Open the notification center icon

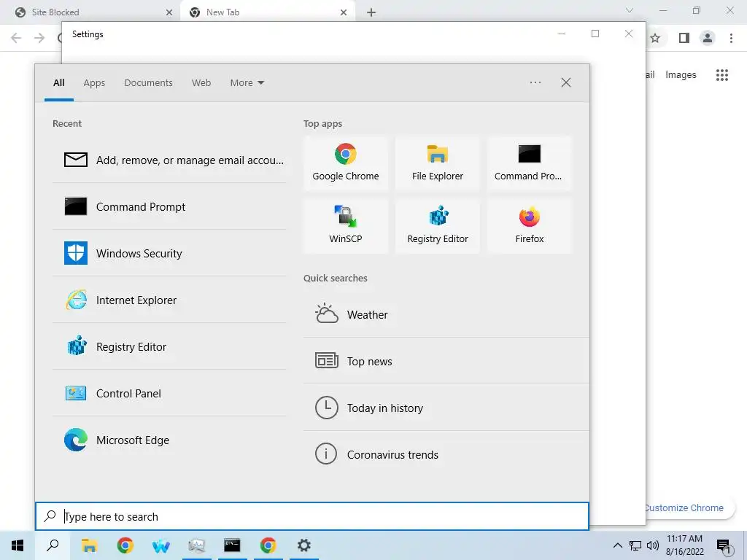[723, 546]
